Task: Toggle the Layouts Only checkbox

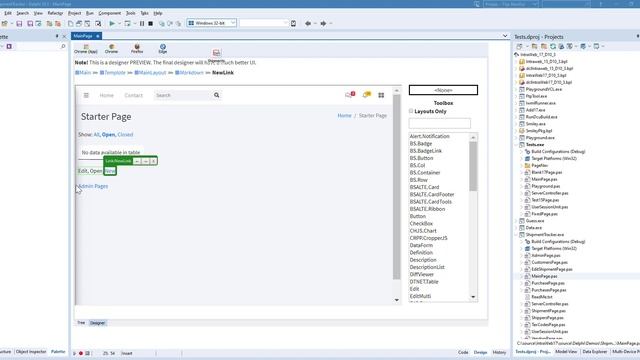Action: pos(411,111)
